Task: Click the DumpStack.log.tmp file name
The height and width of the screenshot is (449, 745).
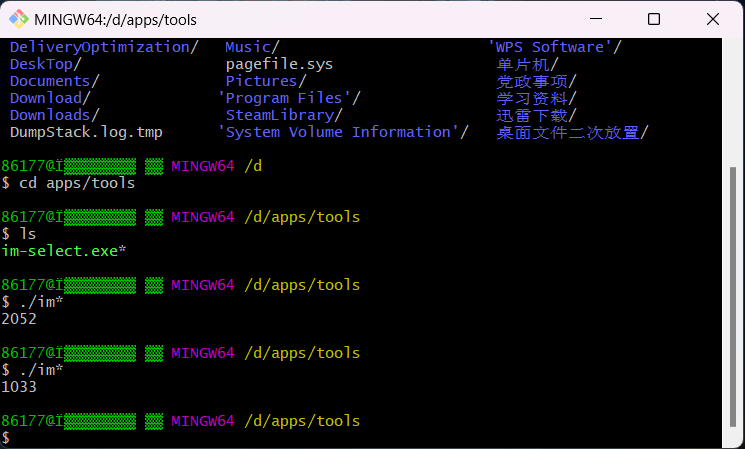Action: click(x=86, y=132)
